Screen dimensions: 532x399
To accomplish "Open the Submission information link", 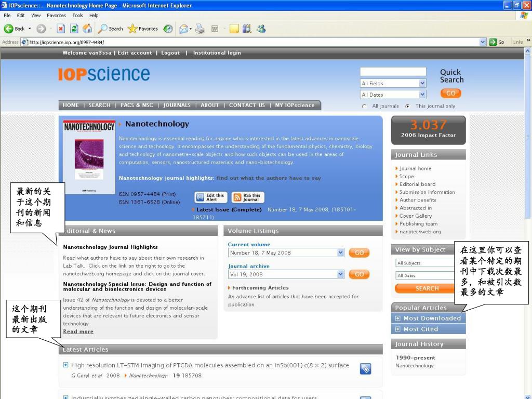I will [x=427, y=192].
